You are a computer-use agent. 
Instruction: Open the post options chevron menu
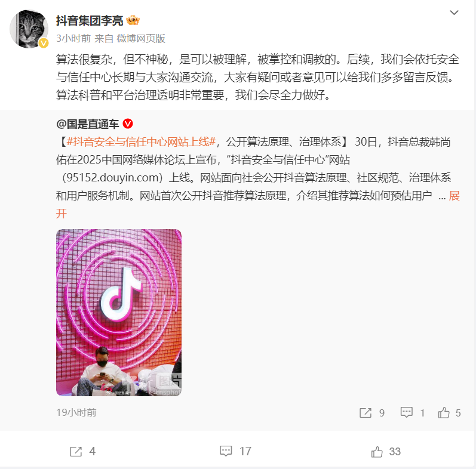pos(454,13)
